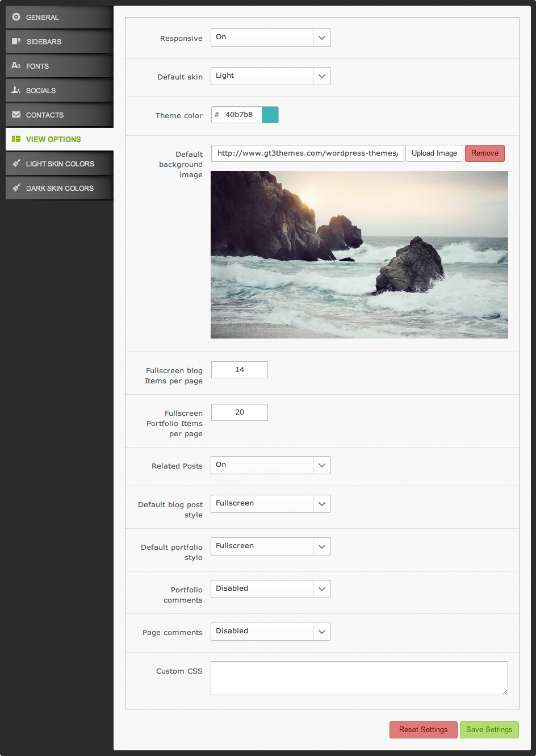Click the Save Settings button
Viewport: 536px width, 756px height.
489,730
